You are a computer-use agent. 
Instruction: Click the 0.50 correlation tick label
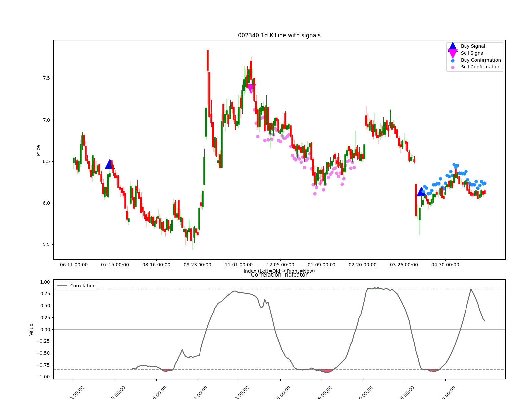point(45,306)
